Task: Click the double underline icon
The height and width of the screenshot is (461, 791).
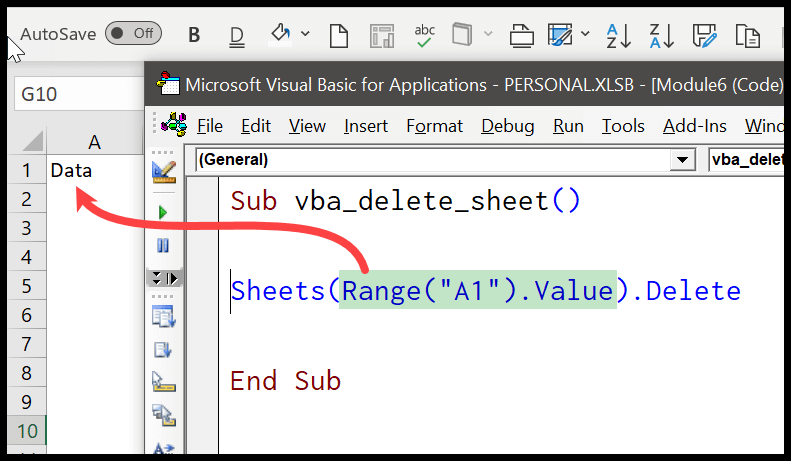Action: [x=237, y=35]
